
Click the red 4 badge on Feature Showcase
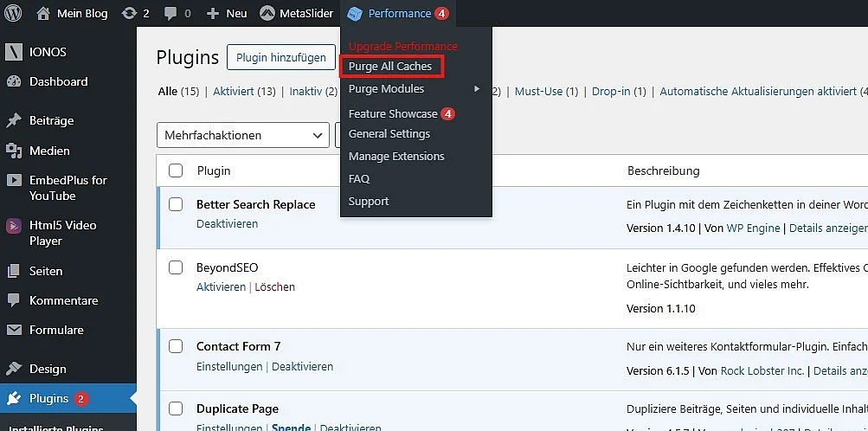(447, 114)
